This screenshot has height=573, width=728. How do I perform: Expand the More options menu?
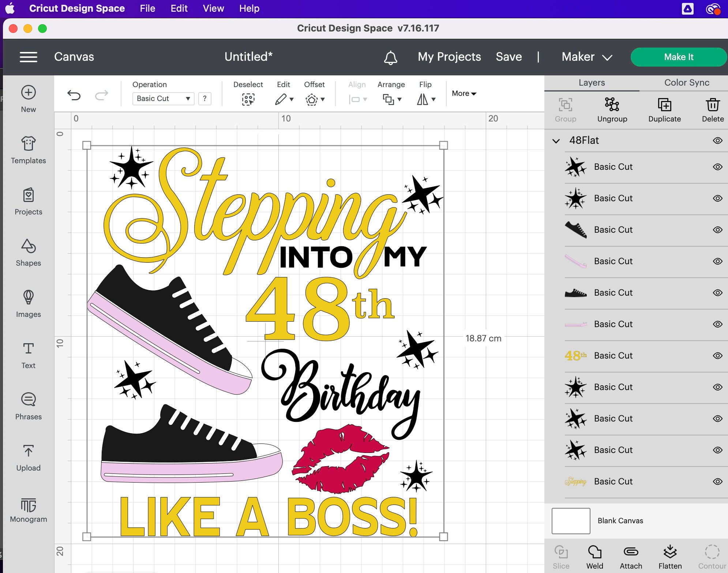(x=463, y=94)
